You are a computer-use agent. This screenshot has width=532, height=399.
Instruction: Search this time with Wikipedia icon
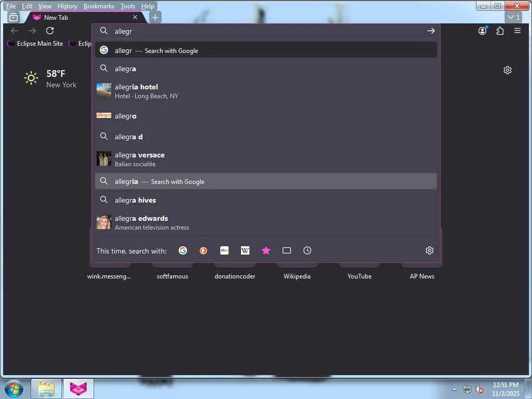click(x=245, y=251)
